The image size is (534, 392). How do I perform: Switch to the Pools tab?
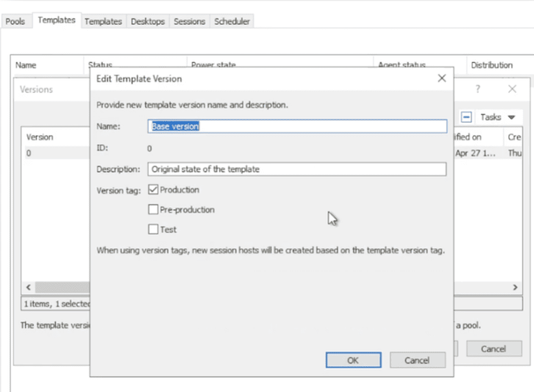coord(15,21)
